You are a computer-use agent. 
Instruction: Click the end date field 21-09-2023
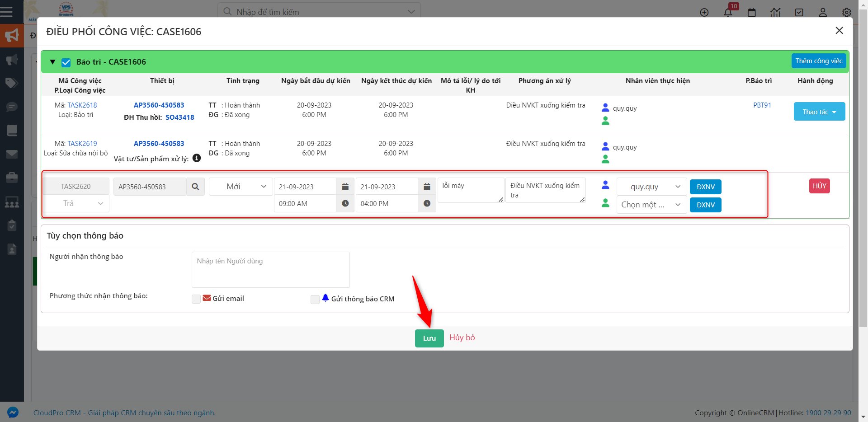point(387,187)
